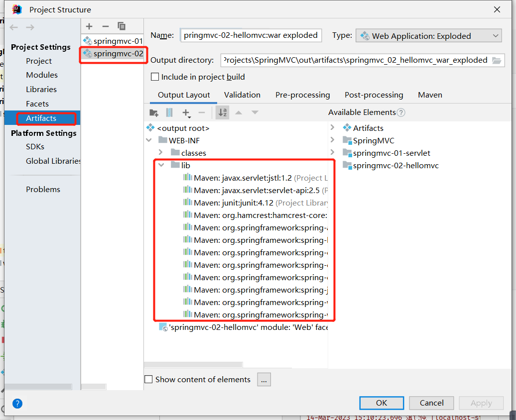The width and height of the screenshot is (516, 420).
Task: Copy the selected artifact
Action: (x=122, y=26)
